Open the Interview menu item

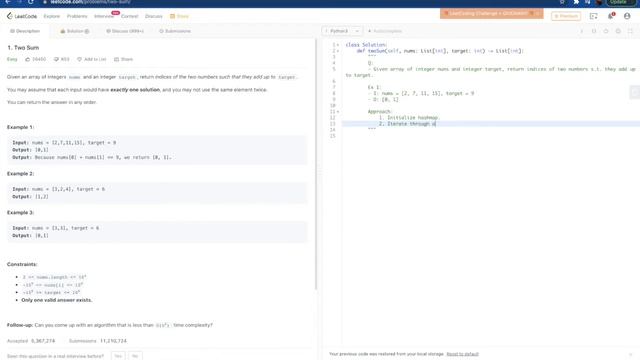point(104,16)
